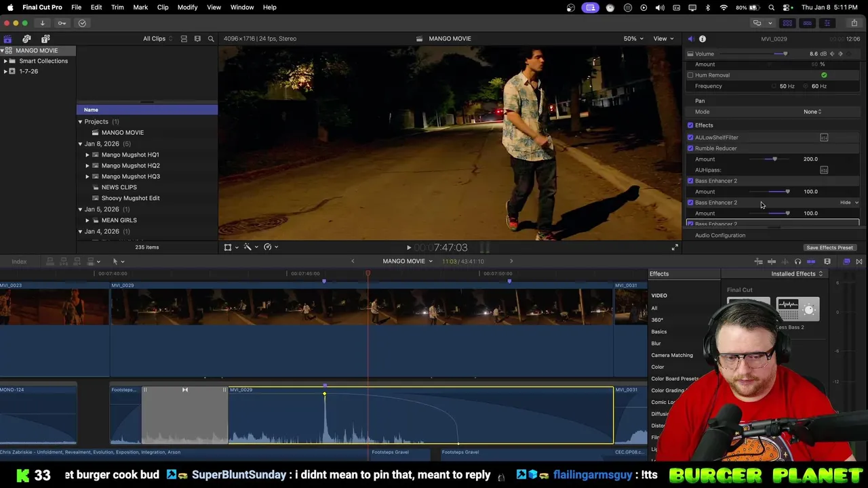Screen dimensions: 868x488
Task: Expand the MEAN GIRLS clip
Action: pos(87,220)
